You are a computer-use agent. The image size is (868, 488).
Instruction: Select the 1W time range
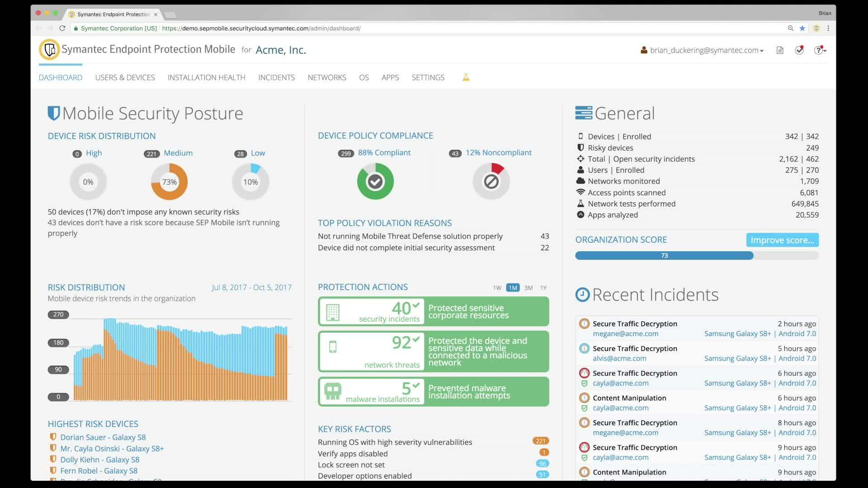click(x=496, y=288)
